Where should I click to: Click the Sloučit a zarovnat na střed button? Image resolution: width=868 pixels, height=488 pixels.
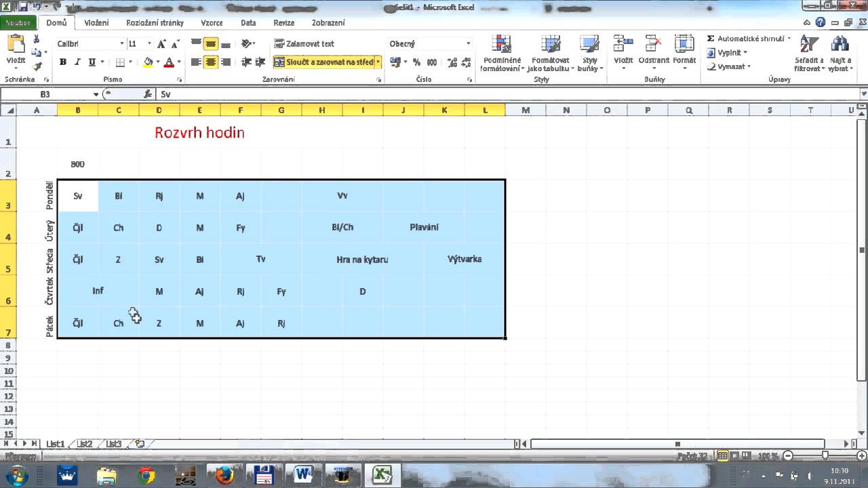[x=323, y=62]
